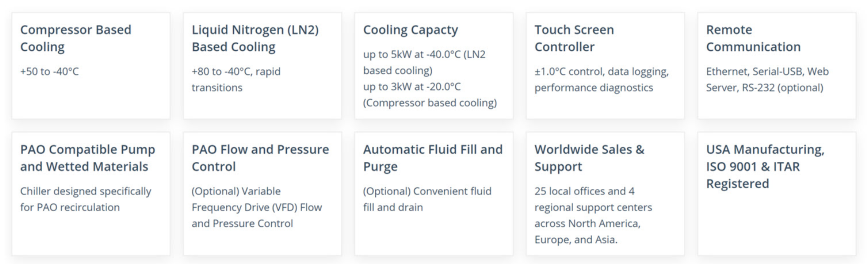Click the Touch Screen Controller heading
The image size is (868, 264).
574,38
